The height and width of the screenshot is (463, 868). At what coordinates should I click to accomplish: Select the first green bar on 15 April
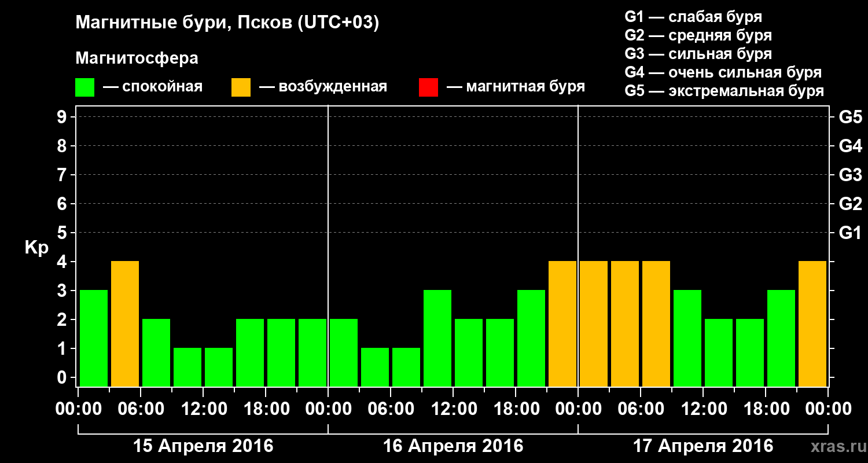tap(94, 338)
